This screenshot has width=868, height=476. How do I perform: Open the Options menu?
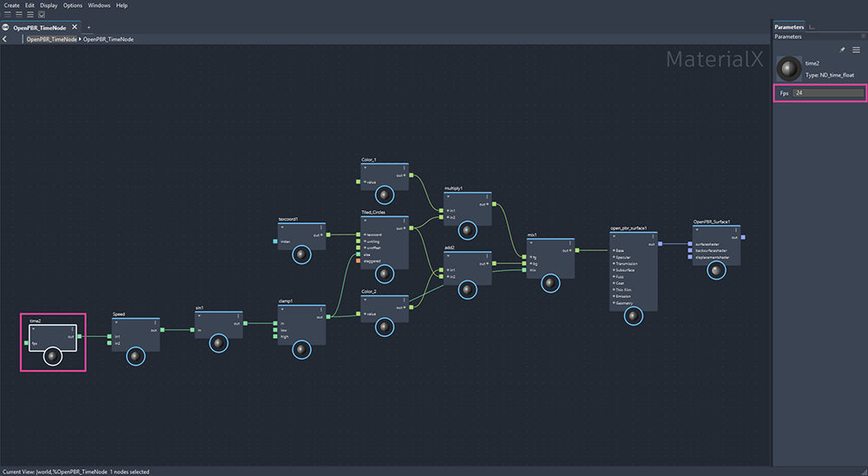[x=73, y=5]
